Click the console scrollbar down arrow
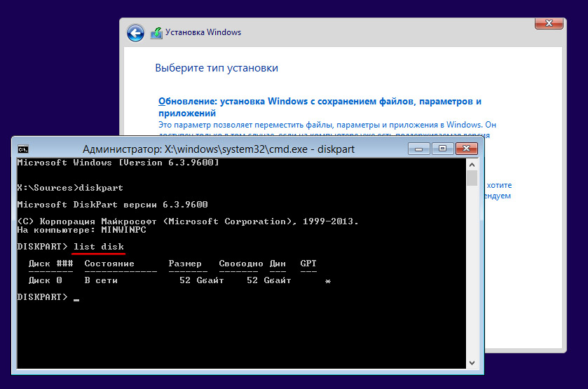The width and height of the screenshot is (588, 389). click(x=472, y=363)
